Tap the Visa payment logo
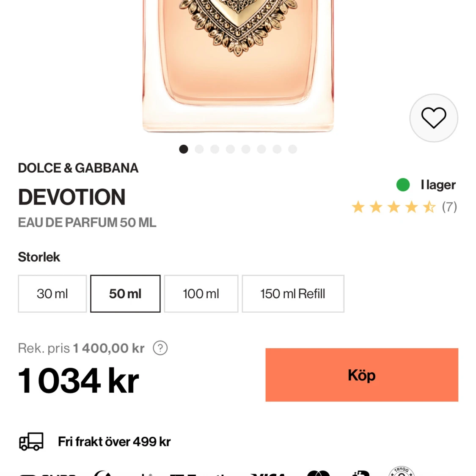Viewport: 476px width, 476px height. [x=268, y=473]
